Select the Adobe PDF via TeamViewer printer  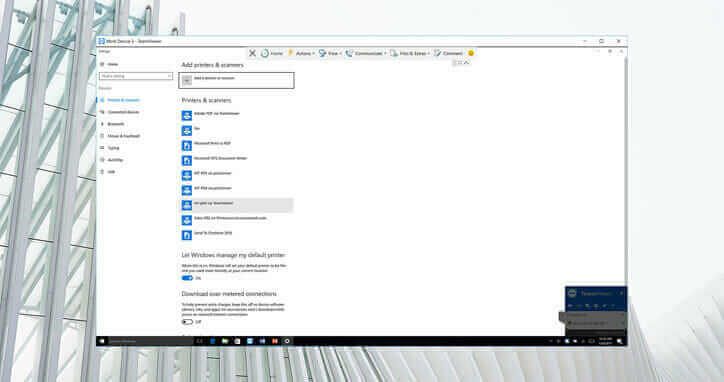pyautogui.click(x=237, y=115)
